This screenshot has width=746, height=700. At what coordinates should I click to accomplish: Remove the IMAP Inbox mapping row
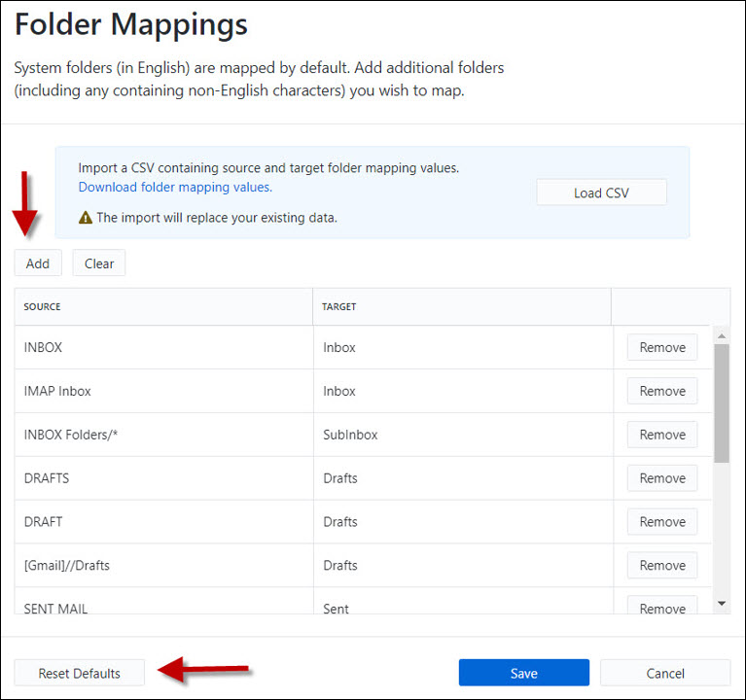[662, 391]
